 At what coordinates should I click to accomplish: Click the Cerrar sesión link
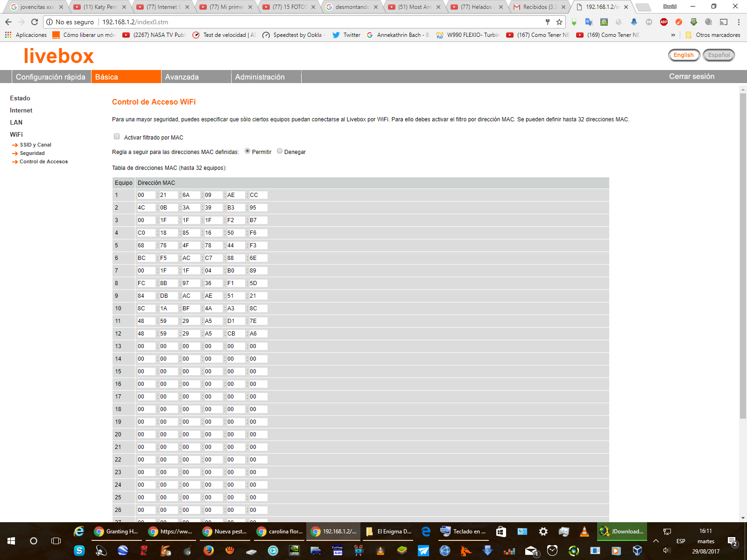(691, 77)
